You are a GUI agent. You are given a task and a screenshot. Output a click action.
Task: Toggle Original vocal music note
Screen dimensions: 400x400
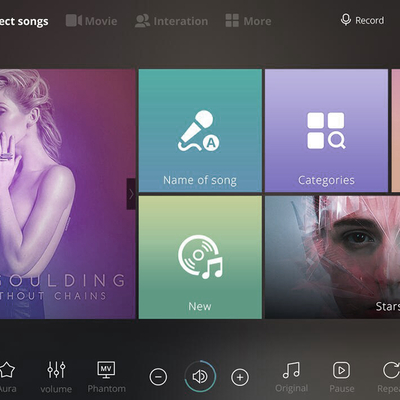coord(291,370)
